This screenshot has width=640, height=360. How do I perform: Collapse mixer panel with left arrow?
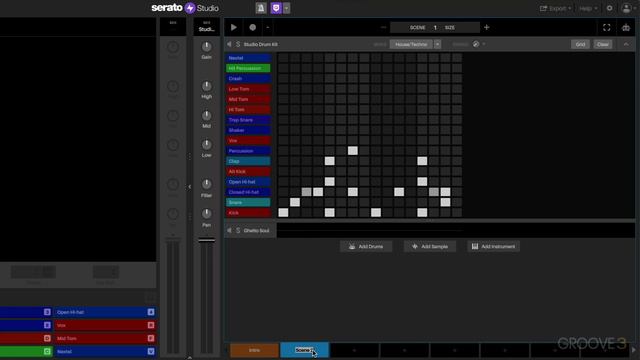pyautogui.click(x=189, y=187)
